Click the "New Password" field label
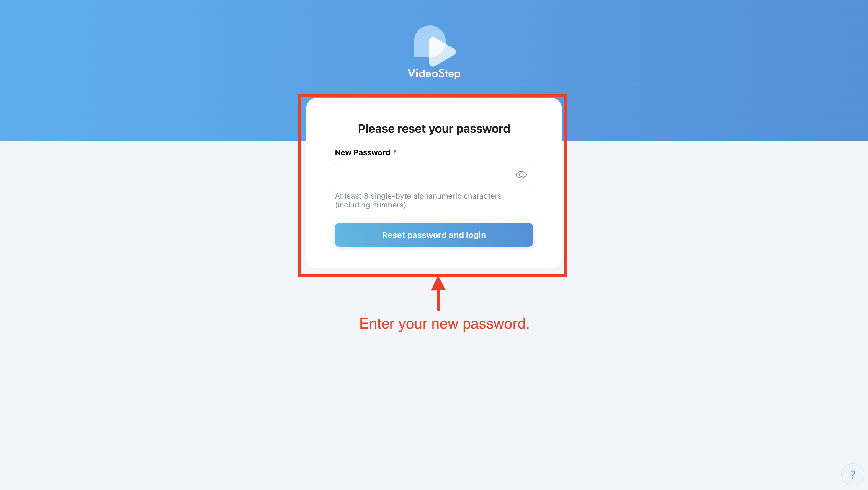The height and width of the screenshot is (490, 868). click(x=363, y=152)
